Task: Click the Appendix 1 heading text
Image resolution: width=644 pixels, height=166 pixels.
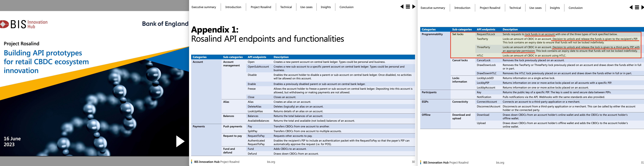Action: [215, 30]
